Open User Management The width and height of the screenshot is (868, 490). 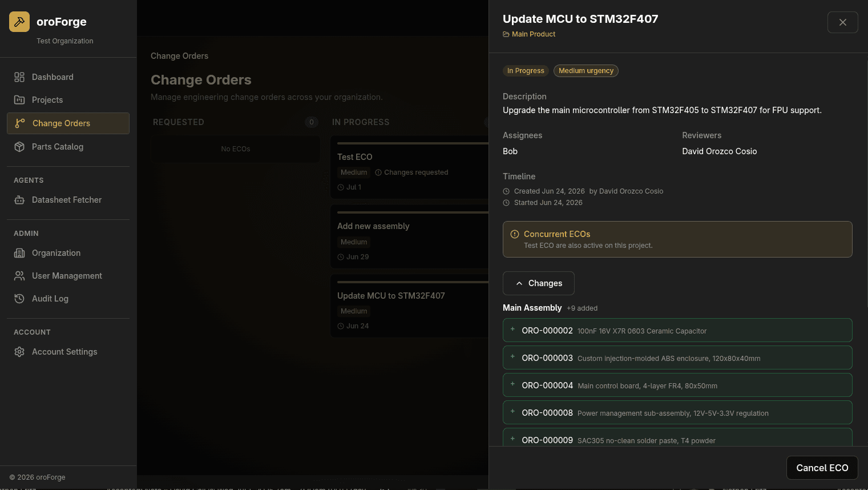coord(68,276)
